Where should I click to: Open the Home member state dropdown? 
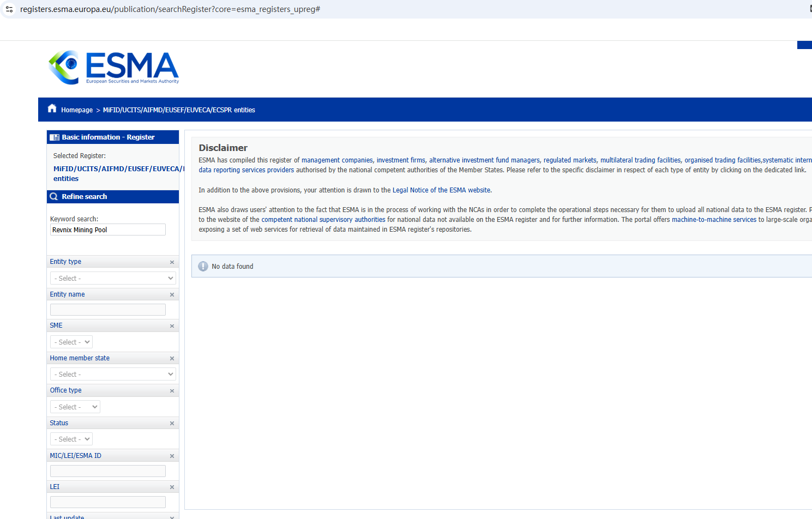113,374
